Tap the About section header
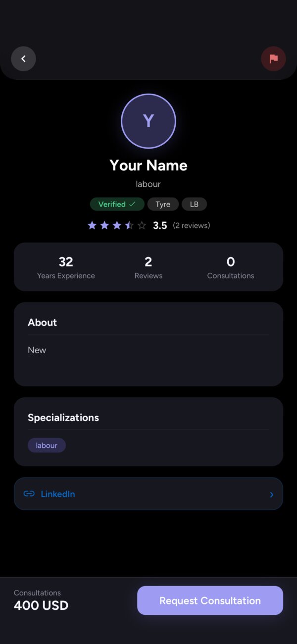 click(43, 322)
